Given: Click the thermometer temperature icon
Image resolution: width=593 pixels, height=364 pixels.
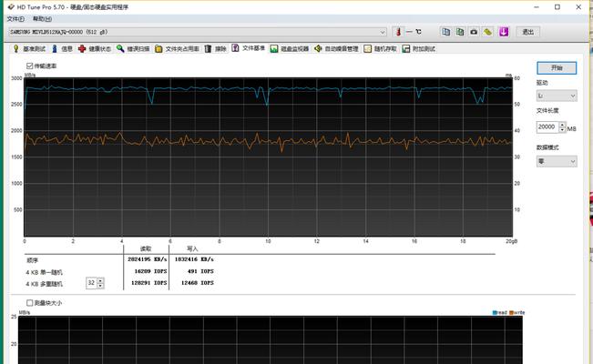Looking at the screenshot, I should (x=398, y=32).
